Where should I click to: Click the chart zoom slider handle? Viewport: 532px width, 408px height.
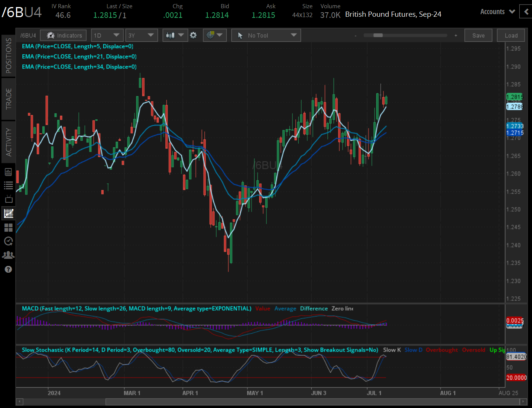pyautogui.click(x=378, y=35)
